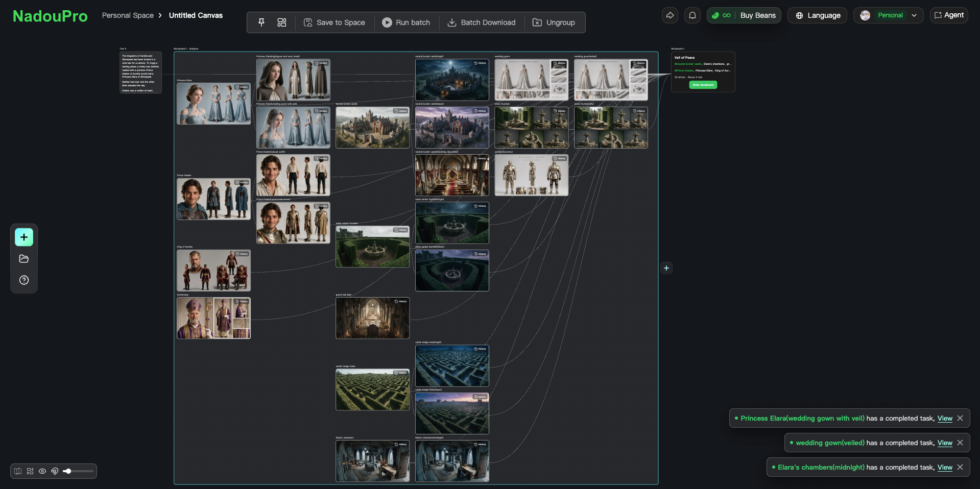Click the arrange-nodes icon in bottom-left toolbar
The image size is (980, 489).
(x=30, y=471)
